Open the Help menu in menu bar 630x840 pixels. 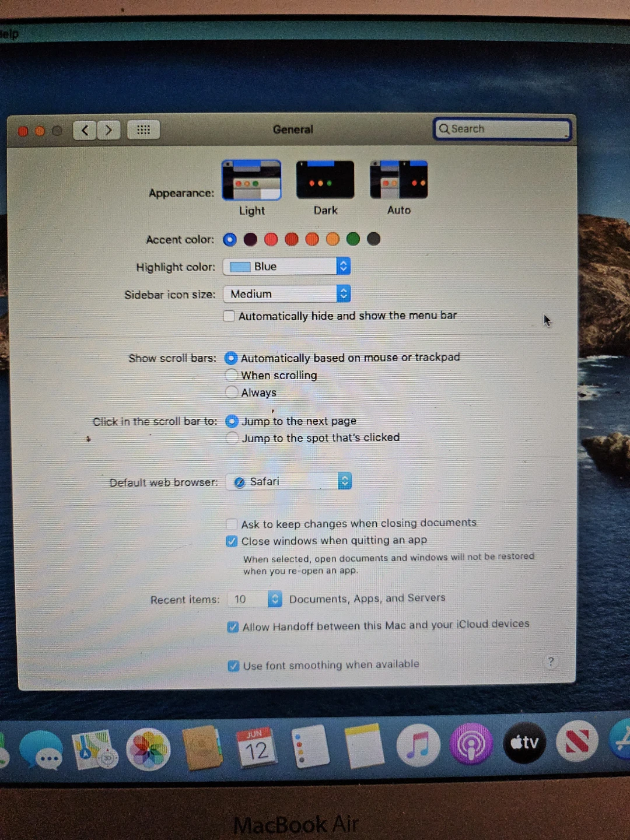click(x=9, y=34)
